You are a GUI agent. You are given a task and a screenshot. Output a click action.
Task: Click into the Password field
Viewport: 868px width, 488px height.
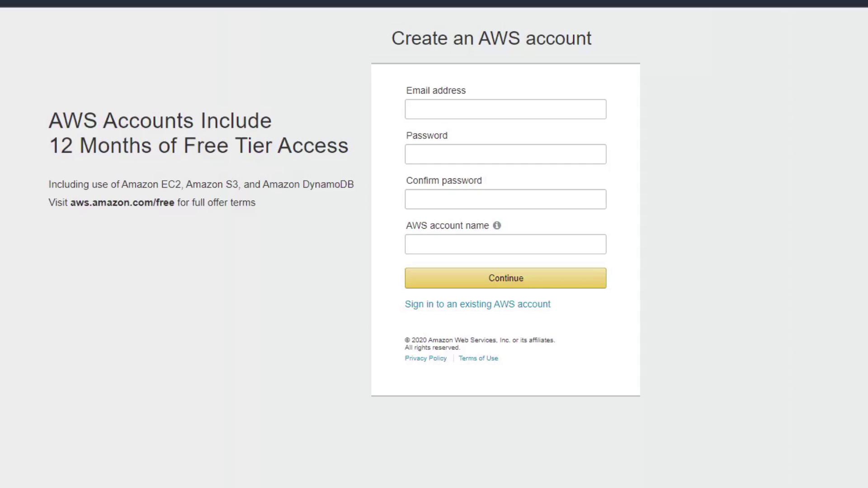click(x=505, y=155)
